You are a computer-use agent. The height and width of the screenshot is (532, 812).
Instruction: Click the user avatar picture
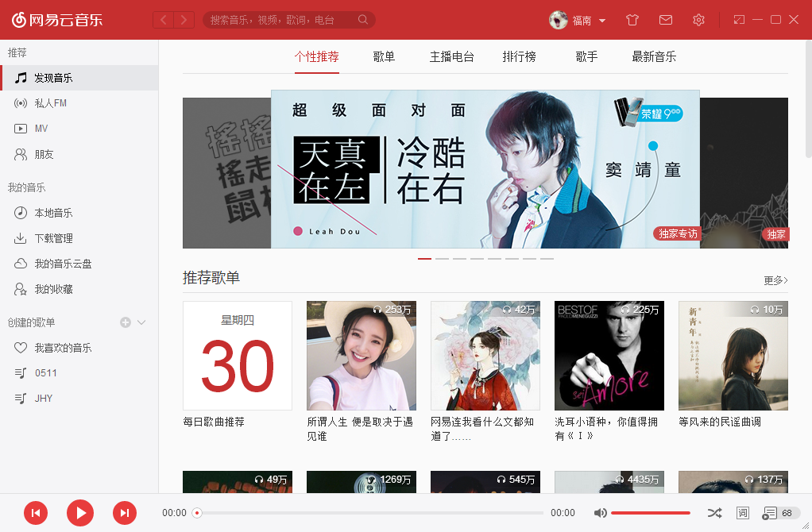(559, 20)
